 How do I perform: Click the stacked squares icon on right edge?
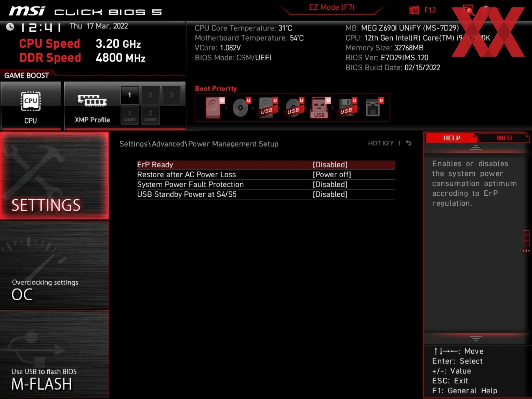526,238
